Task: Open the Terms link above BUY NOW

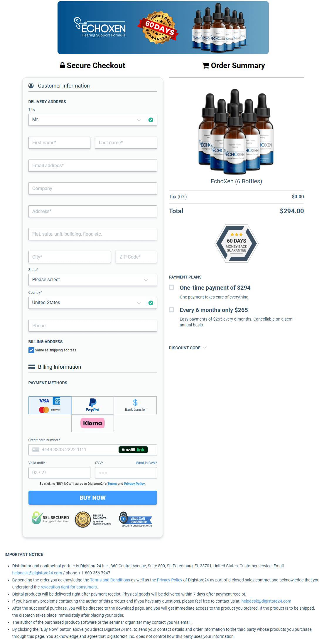Action: click(112, 484)
